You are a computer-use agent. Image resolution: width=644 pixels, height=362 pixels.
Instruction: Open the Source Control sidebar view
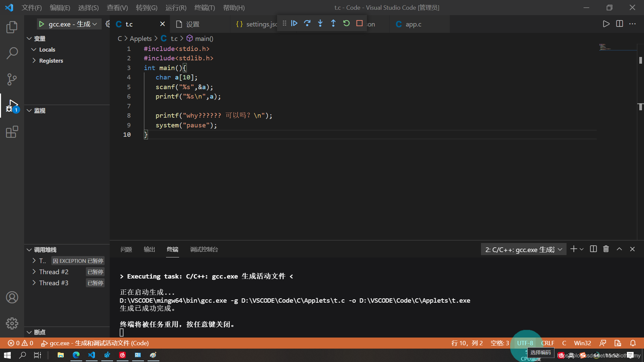click(12, 79)
